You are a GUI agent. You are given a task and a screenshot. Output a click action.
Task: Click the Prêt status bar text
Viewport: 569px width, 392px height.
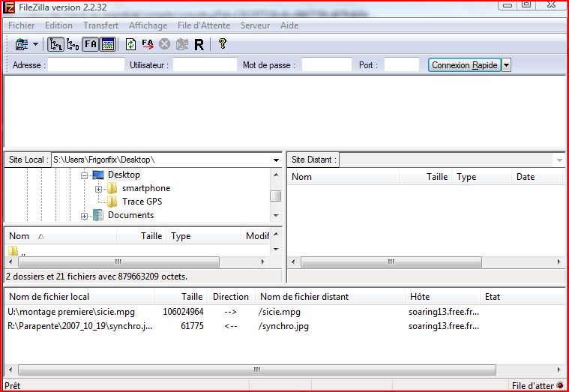pyautogui.click(x=12, y=385)
